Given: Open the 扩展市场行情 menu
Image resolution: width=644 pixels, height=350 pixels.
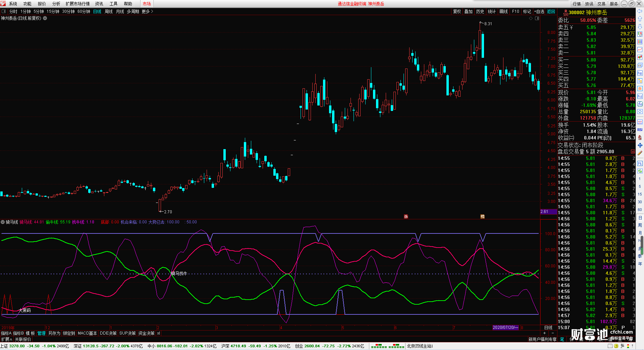Looking at the screenshot, I should pos(78,4).
